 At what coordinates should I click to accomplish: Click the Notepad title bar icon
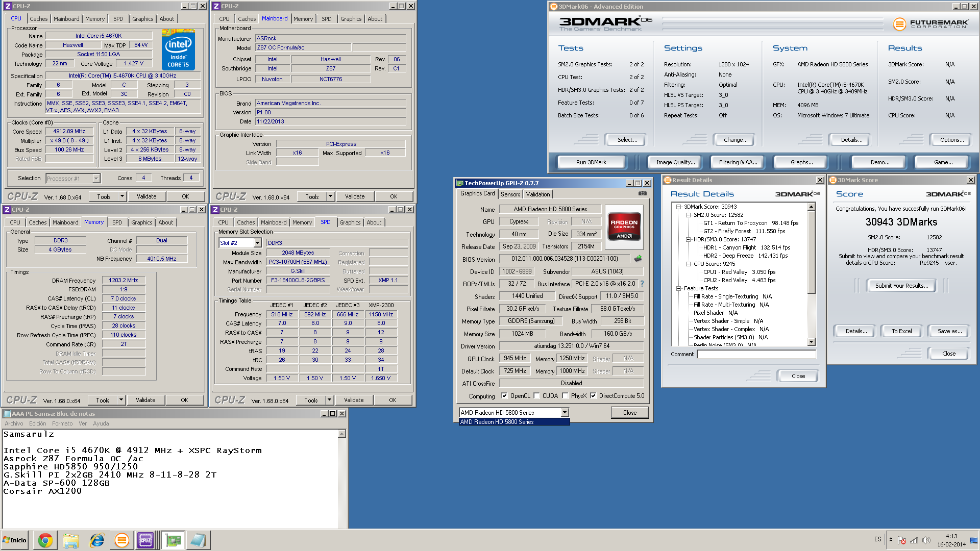click(7, 414)
